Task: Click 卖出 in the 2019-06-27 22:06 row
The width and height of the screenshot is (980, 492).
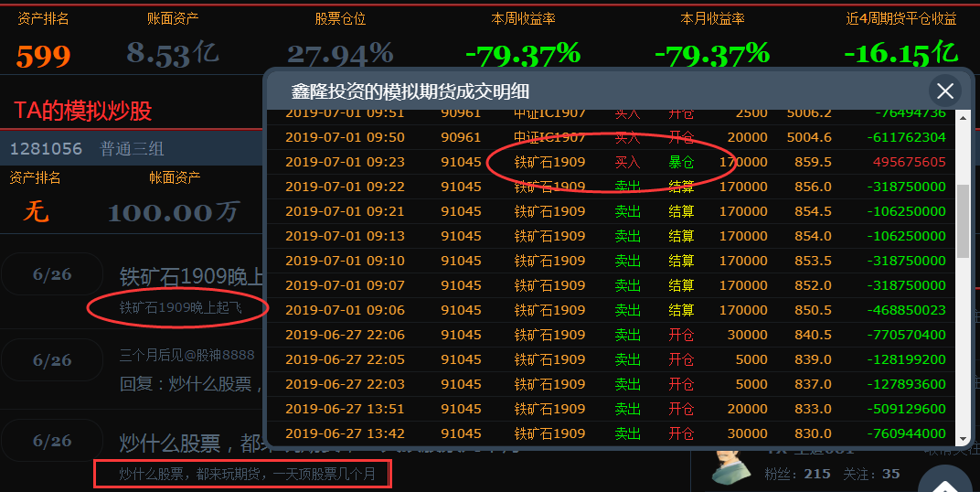Action: (627, 335)
